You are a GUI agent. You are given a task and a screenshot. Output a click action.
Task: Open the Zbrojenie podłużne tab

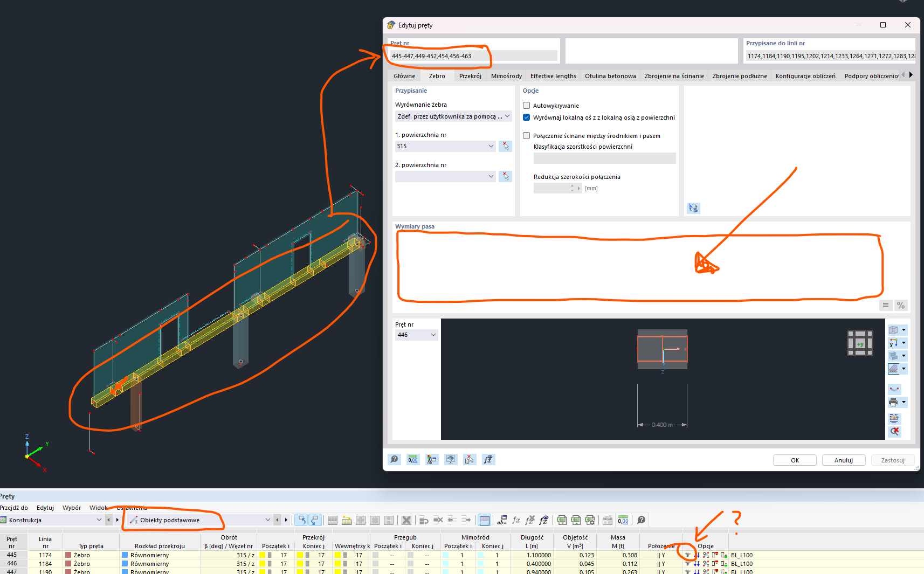coord(739,76)
